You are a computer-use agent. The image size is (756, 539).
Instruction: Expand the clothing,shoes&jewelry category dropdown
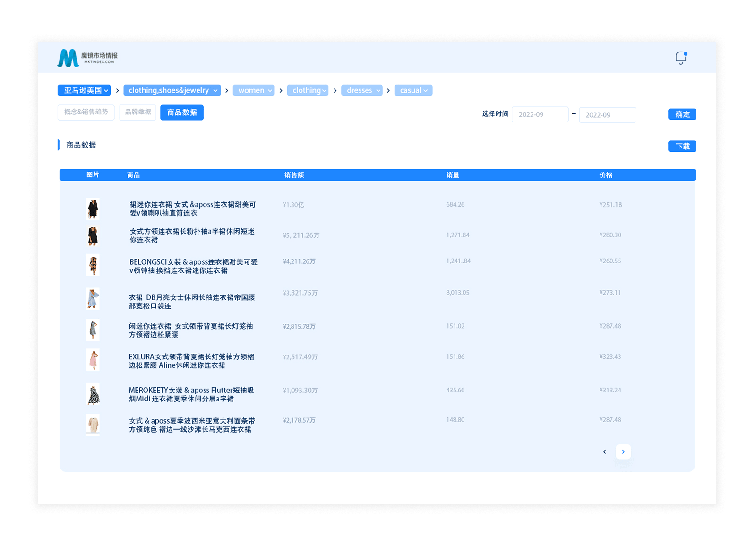pos(172,90)
